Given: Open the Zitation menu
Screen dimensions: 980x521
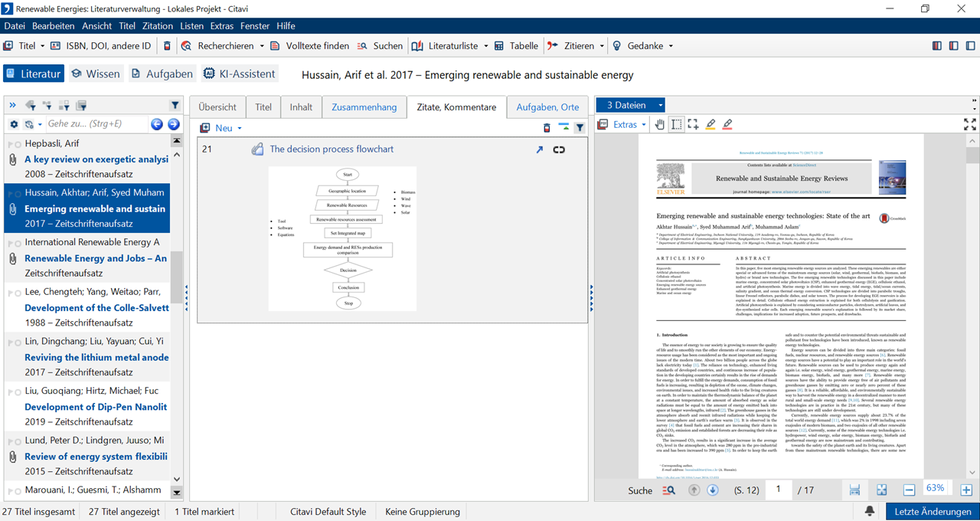Looking at the screenshot, I should 158,26.
